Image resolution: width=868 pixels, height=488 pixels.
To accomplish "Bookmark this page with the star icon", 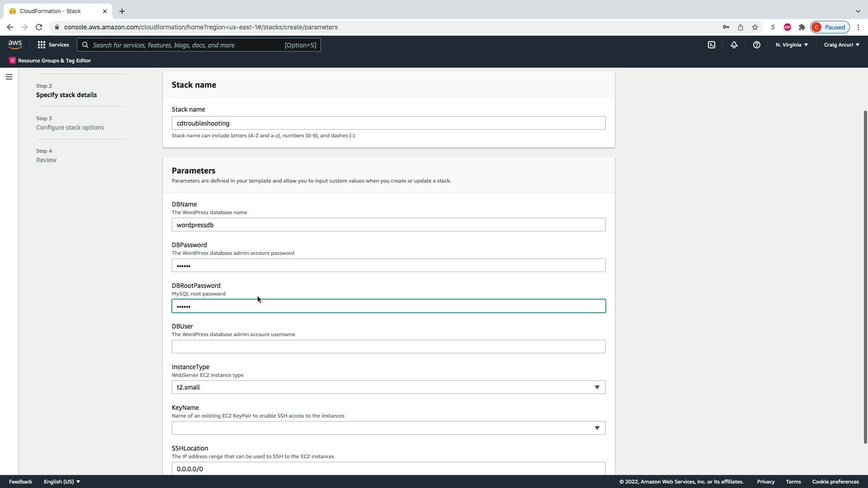I will click(x=755, y=27).
